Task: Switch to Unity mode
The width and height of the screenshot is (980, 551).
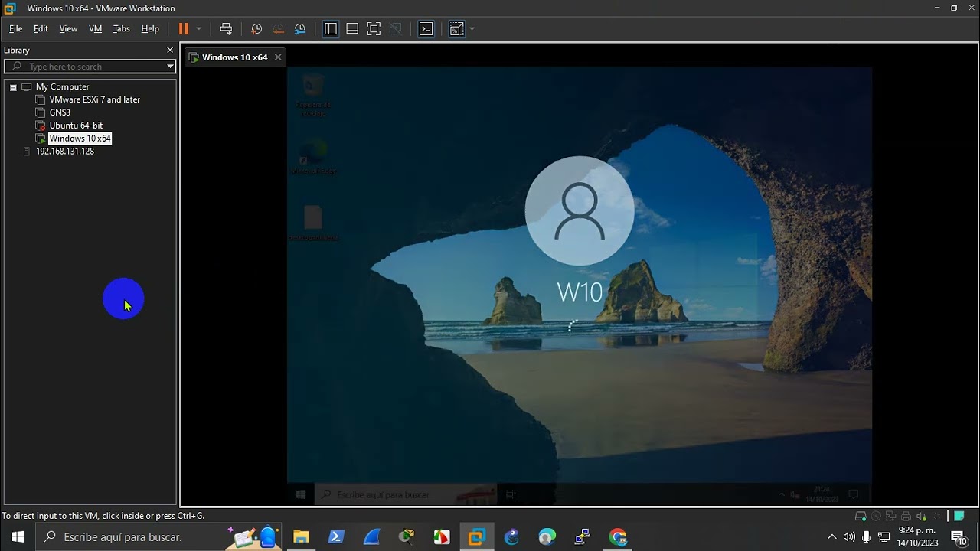Action: [395, 29]
